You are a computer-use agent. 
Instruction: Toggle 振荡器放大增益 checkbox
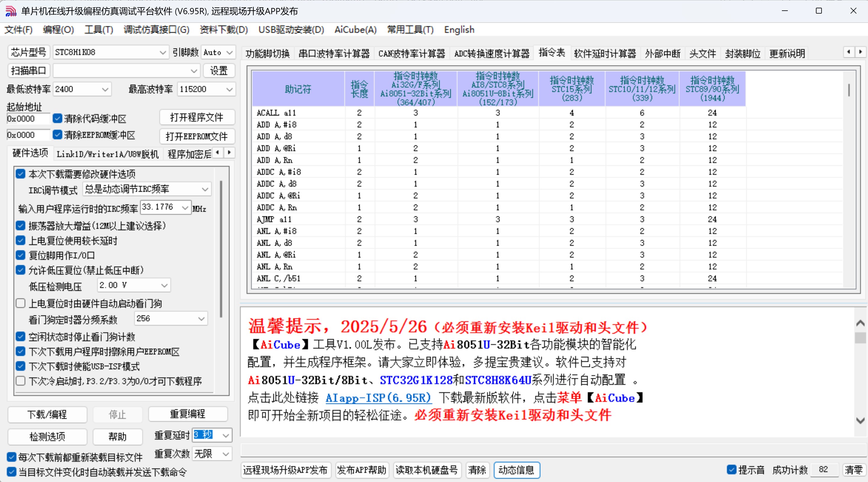tap(20, 226)
